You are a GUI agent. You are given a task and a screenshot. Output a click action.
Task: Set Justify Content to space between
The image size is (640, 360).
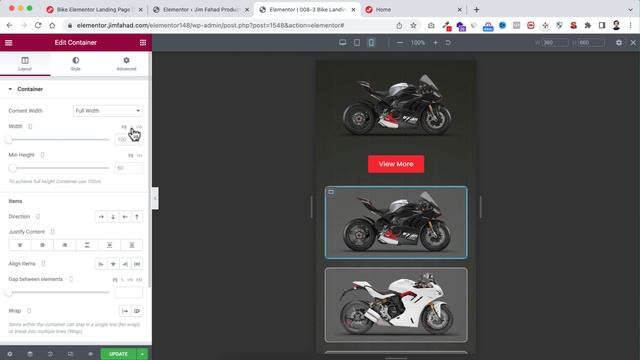pyautogui.click(x=87, y=245)
